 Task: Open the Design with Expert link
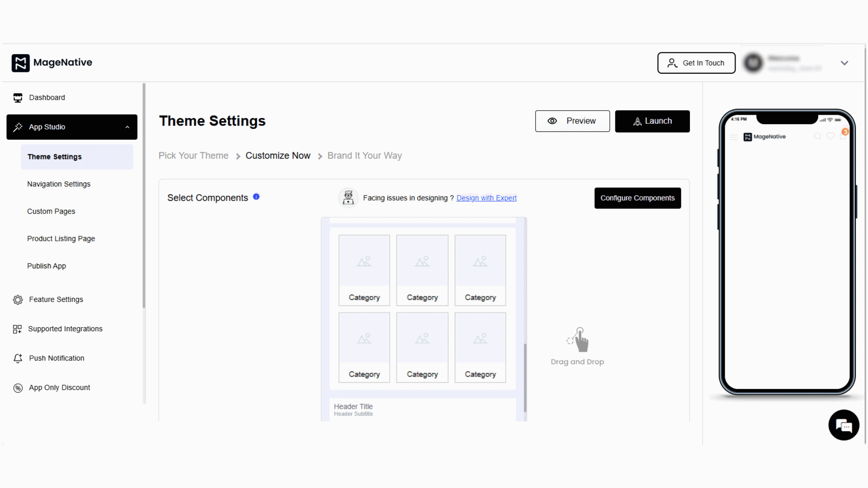tap(486, 198)
